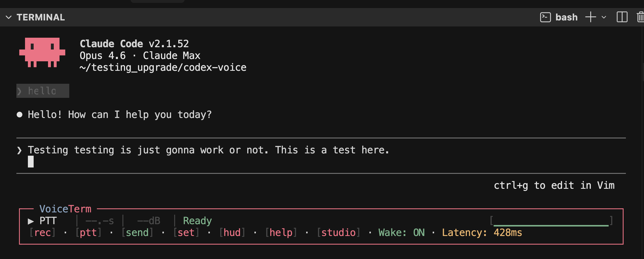Image resolution: width=644 pixels, height=259 pixels.
Task: Add a new terminal with plus icon
Action: pyautogui.click(x=591, y=17)
